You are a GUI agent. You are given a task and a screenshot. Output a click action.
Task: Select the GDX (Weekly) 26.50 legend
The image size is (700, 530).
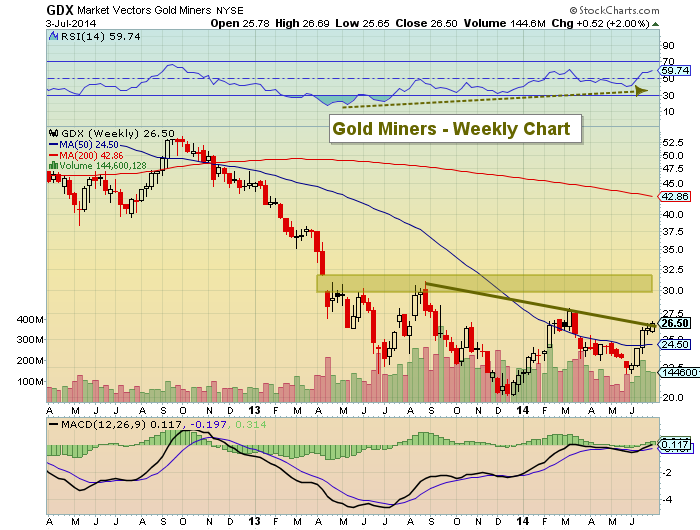pyautogui.click(x=118, y=134)
